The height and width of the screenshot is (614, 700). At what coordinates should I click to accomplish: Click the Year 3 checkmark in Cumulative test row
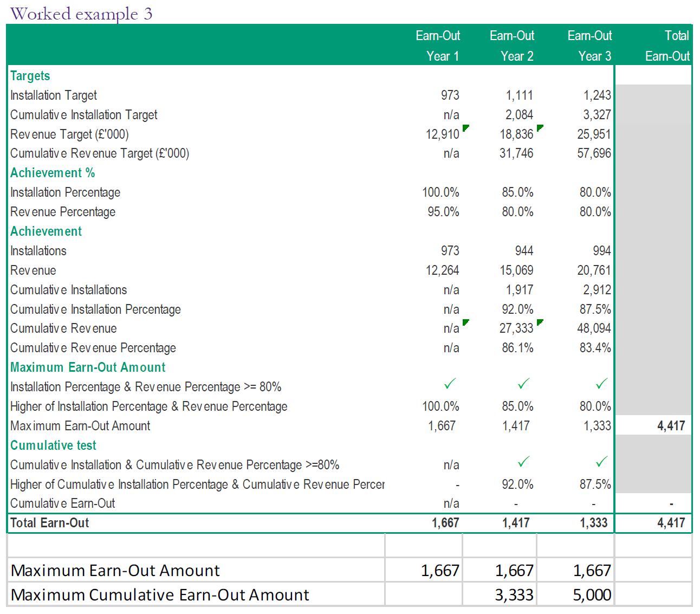coord(601,462)
